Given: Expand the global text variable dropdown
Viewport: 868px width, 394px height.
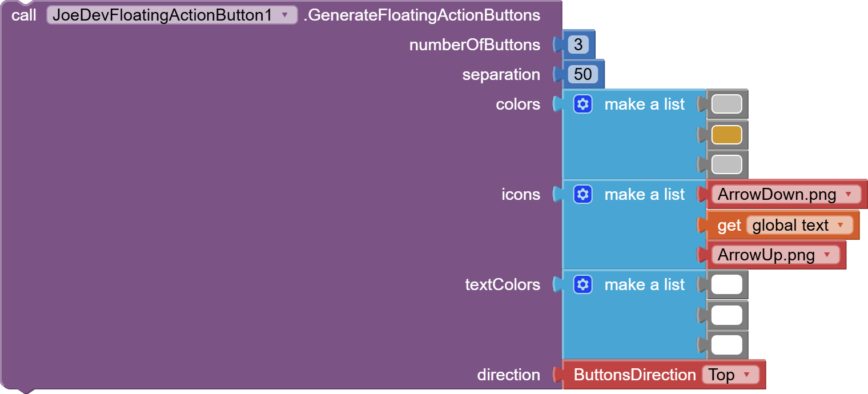Looking at the screenshot, I should pos(839,226).
